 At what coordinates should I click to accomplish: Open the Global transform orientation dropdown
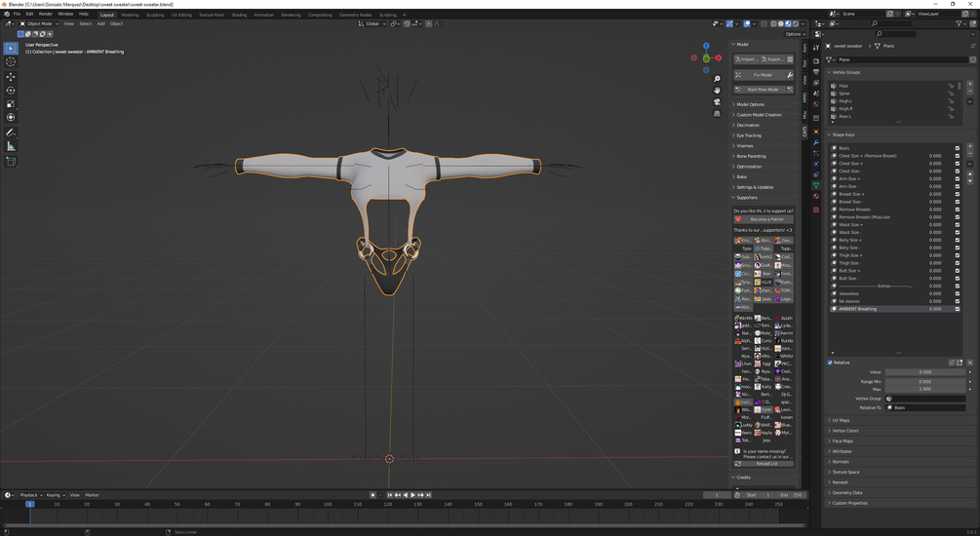tap(372, 23)
